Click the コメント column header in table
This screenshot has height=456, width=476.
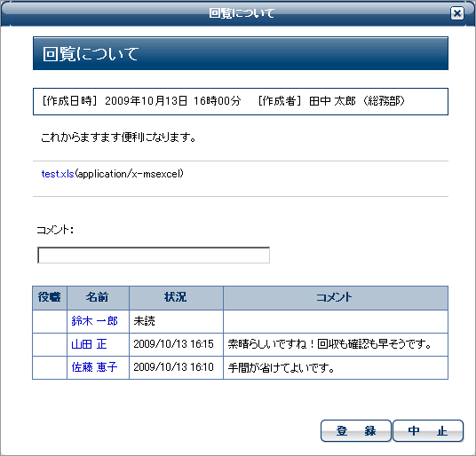[336, 297]
